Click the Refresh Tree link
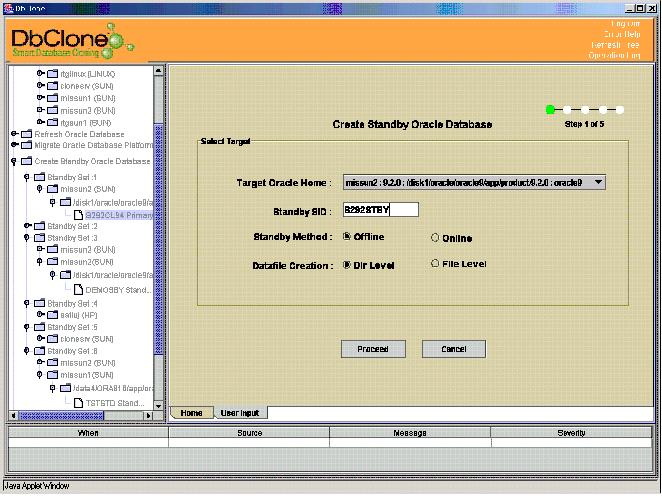The width and height of the screenshot is (662, 496). 616,45
